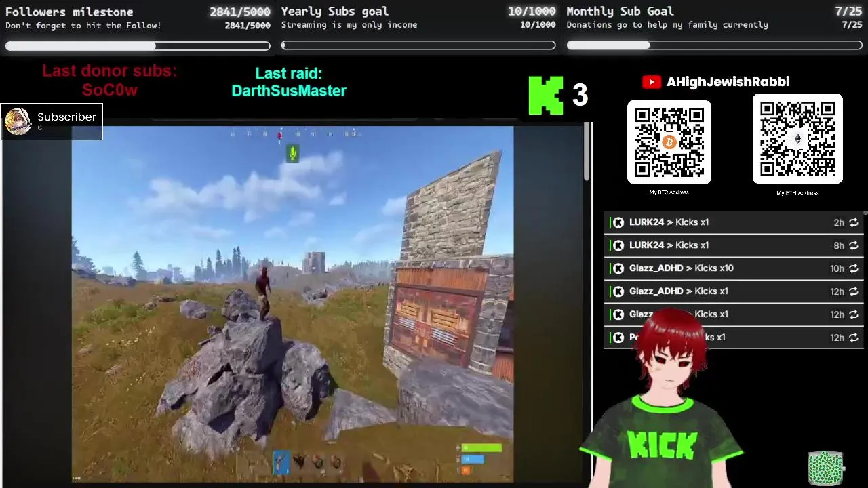Viewport: 868px width, 488px height.
Task: Click the "2h" timestamp
Action: coord(839,222)
